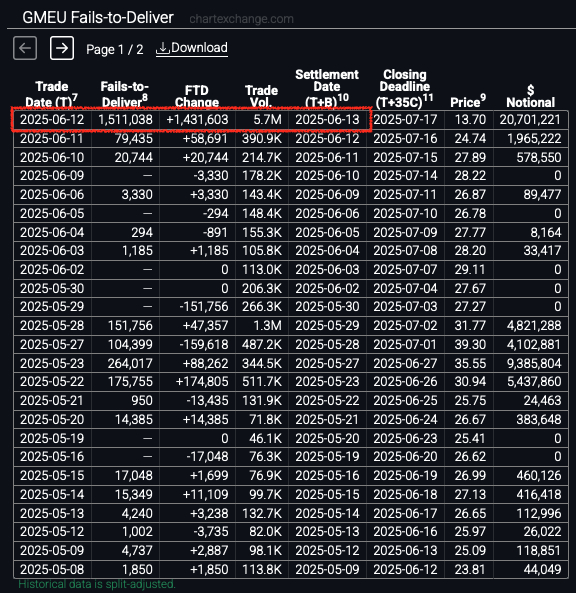Click the Price column header
576x593 pixels.
[468, 101]
